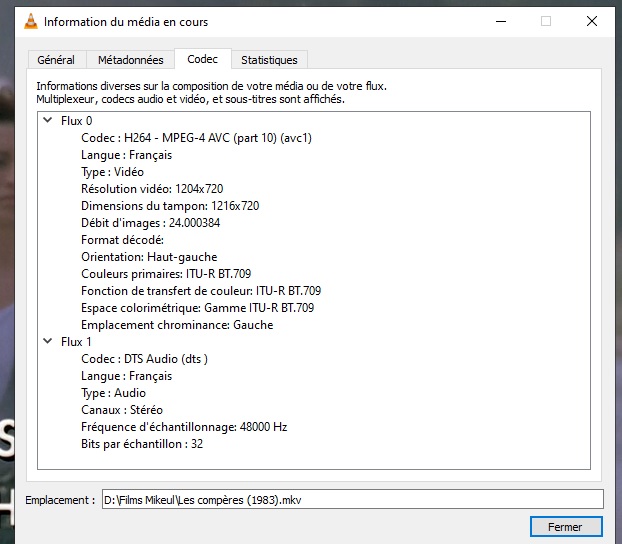Select the Format décodé row
Image resolution: width=622 pixels, height=544 pixels.
[122, 240]
